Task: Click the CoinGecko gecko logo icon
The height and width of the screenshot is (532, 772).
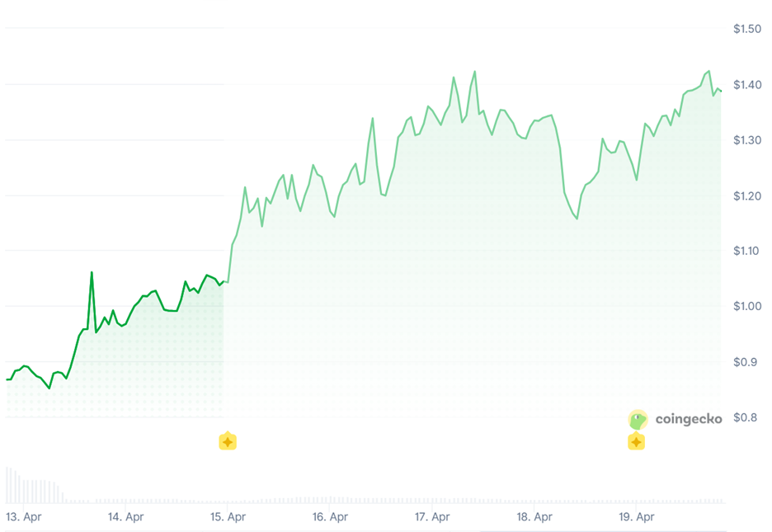Action: click(638, 419)
